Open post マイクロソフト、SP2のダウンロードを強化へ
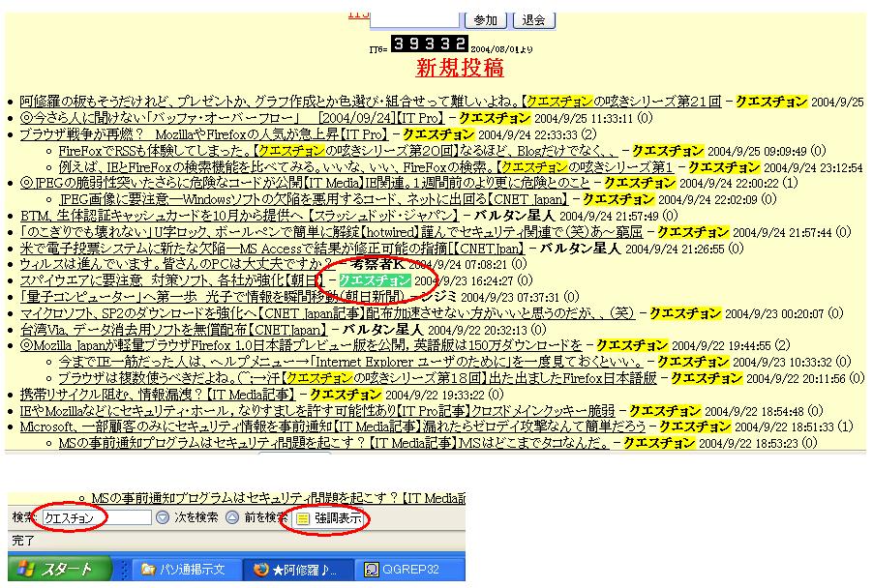The image size is (873, 588). click(x=327, y=313)
